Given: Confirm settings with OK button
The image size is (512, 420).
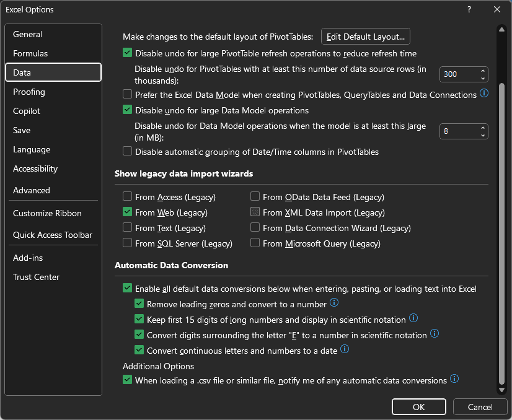Looking at the screenshot, I should 419,407.
